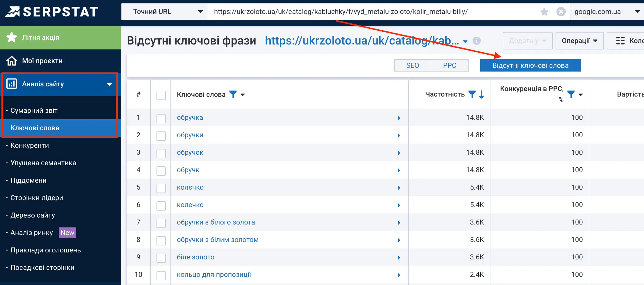This screenshot has height=285, width=644.
Task: Open the Додати у dropdown
Action: click(x=527, y=41)
